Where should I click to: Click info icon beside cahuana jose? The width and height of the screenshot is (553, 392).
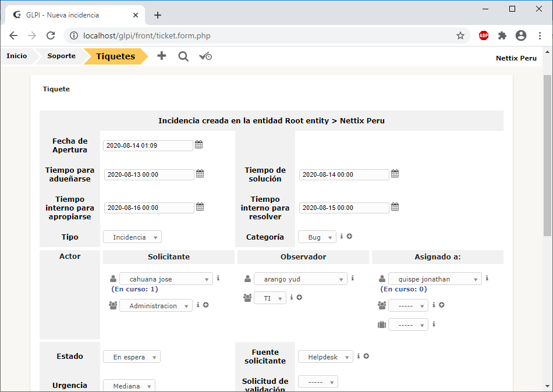(x=218, y=279)
